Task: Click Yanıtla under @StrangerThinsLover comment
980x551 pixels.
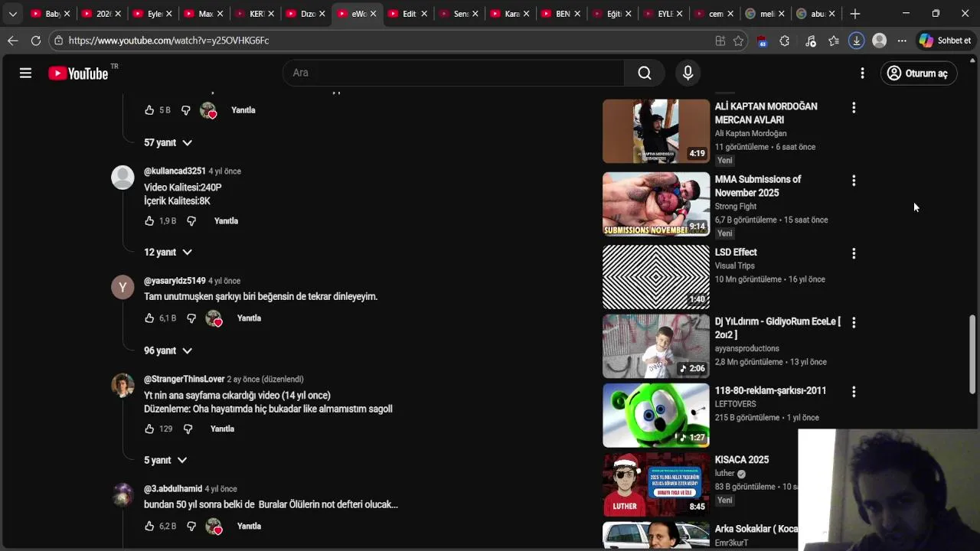Action: 222,429
